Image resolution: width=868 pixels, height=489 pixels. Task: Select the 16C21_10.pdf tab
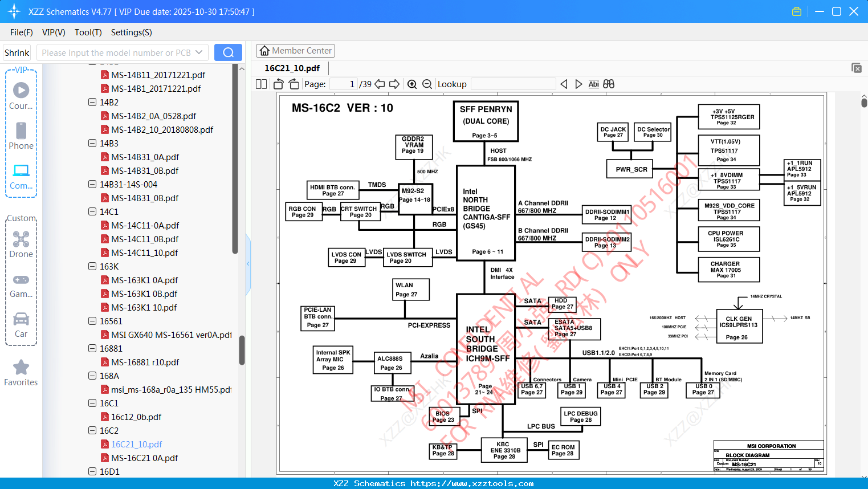[x=292, y=68]
